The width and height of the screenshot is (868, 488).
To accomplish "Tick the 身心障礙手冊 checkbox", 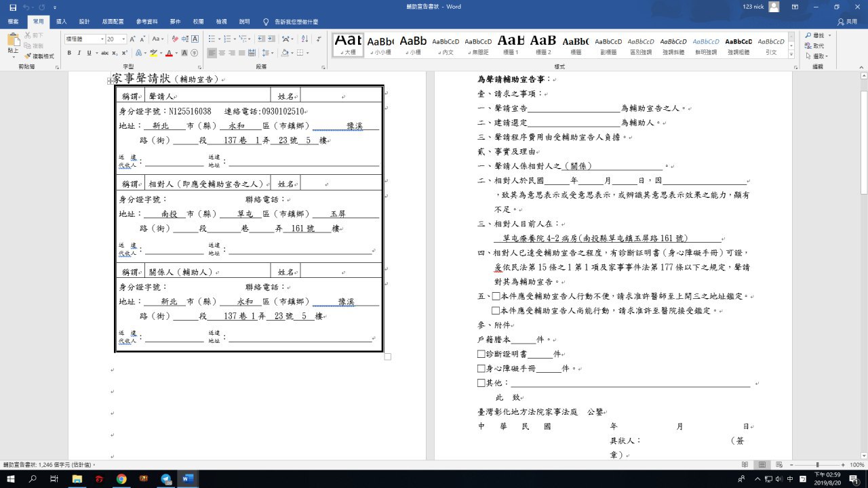I will pos(481,369).
